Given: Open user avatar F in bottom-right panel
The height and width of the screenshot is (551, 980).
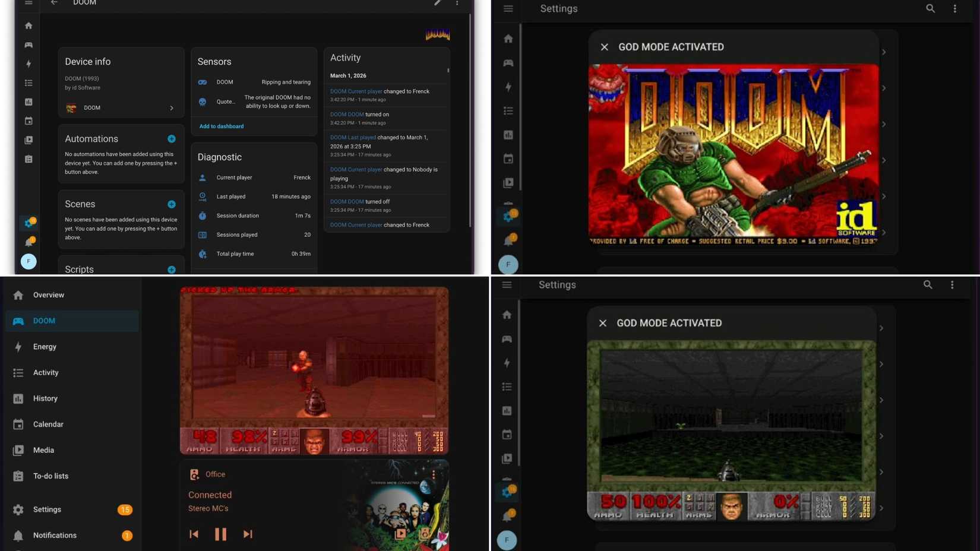Looking at the screenshot, I should 507,540.
